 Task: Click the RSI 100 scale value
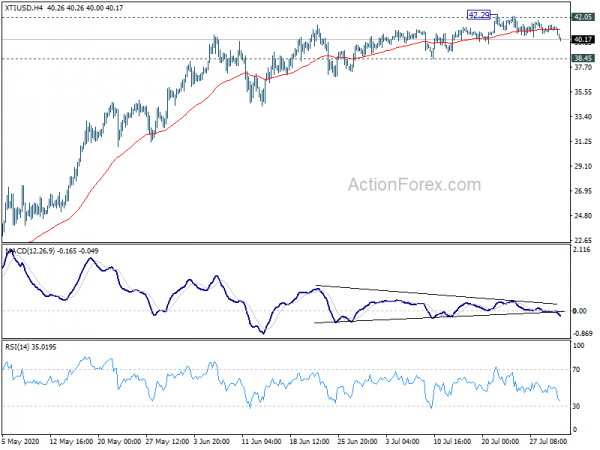pyautogui.click(x=579, y=346)
